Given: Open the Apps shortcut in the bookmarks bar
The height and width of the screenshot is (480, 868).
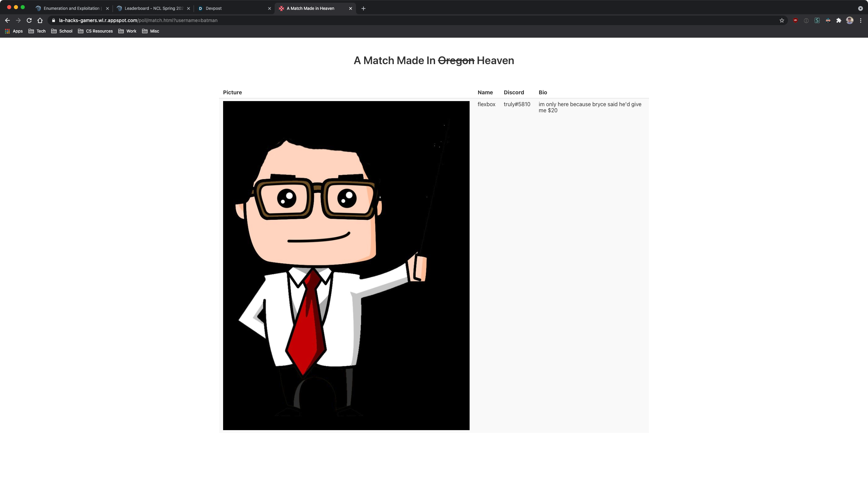Looking at the screenshot, I should (x=14, y=31).
